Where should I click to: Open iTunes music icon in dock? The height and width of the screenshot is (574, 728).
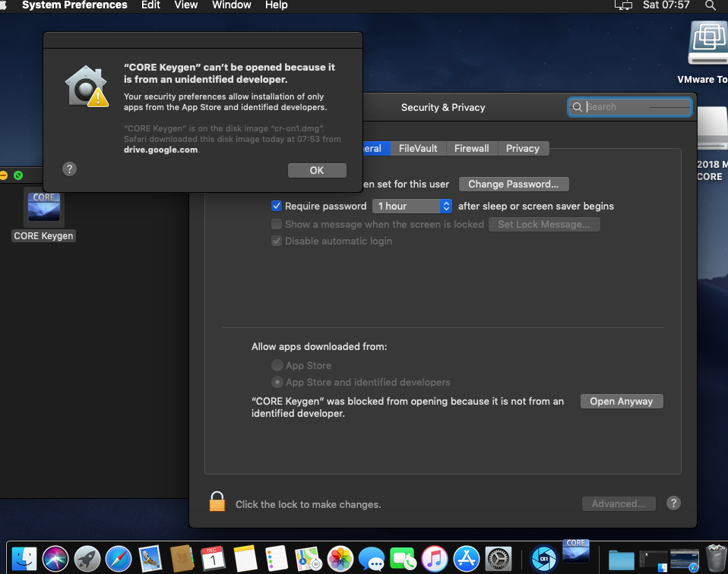pyautogui.click(x=435, y=558)
